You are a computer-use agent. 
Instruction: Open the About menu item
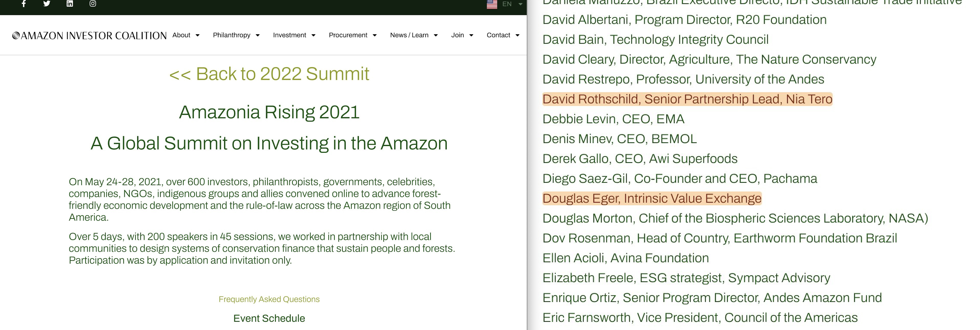point(181,35)
